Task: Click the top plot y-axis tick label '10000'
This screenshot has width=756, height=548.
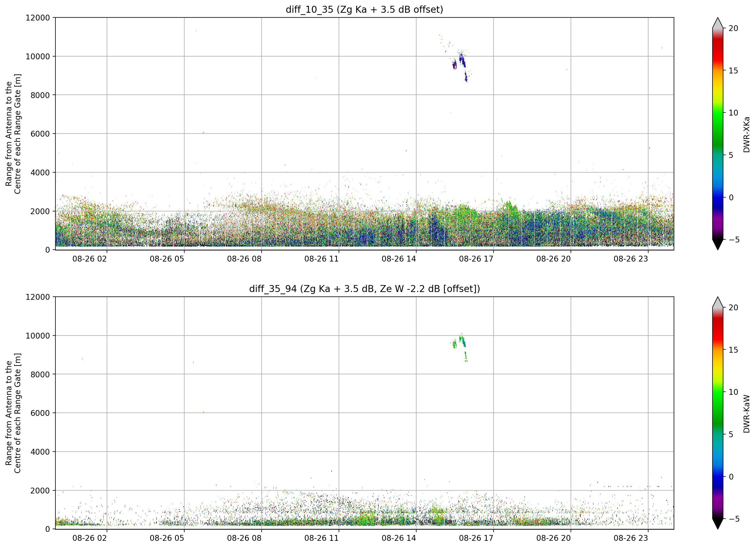Action: coord(38,56)
